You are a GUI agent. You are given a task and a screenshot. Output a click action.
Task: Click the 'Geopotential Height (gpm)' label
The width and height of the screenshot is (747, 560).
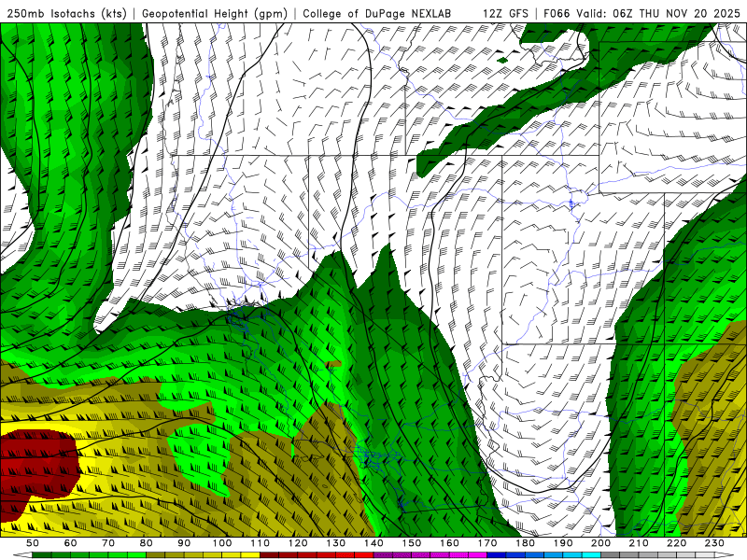coord(215,14)
